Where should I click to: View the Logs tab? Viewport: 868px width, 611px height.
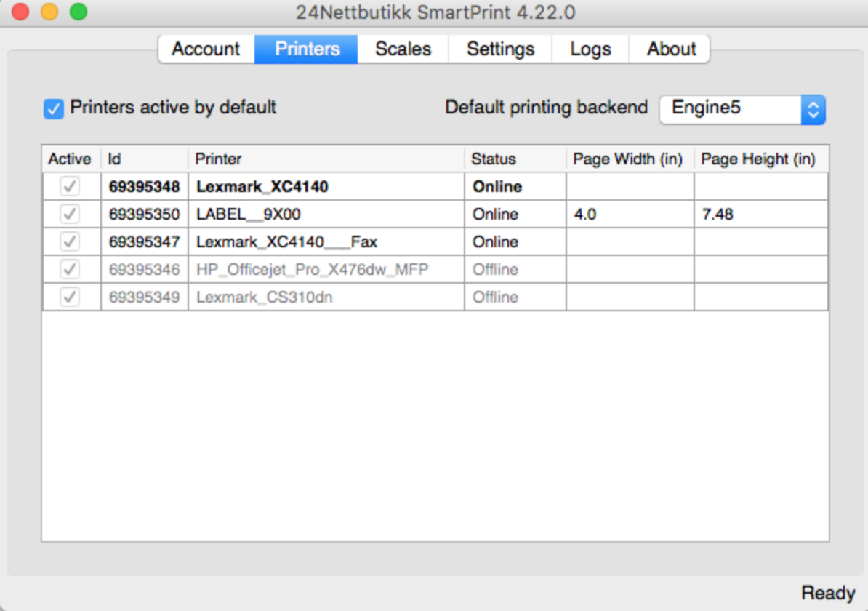point(590,49)
